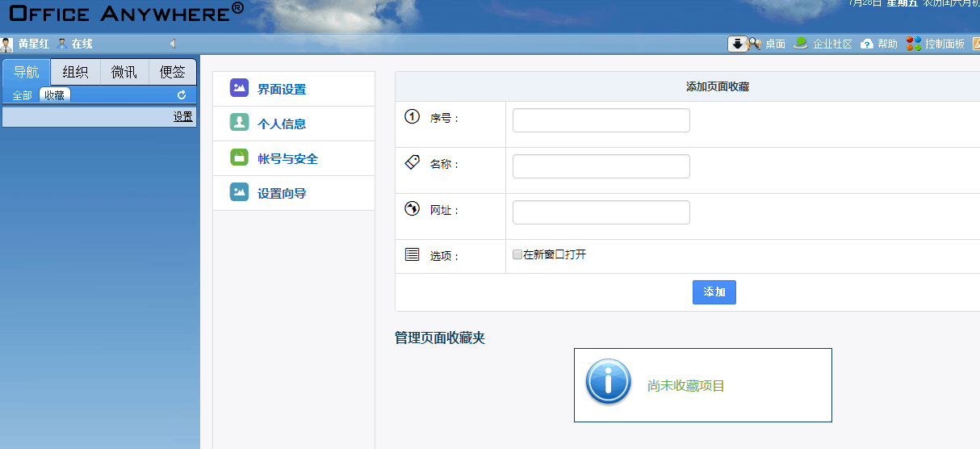Image resolution: width=980 pixels, height=449 pixels.
Task: Focus the 名称 input field
Action: pyautogui.click(x=601, y=166)
